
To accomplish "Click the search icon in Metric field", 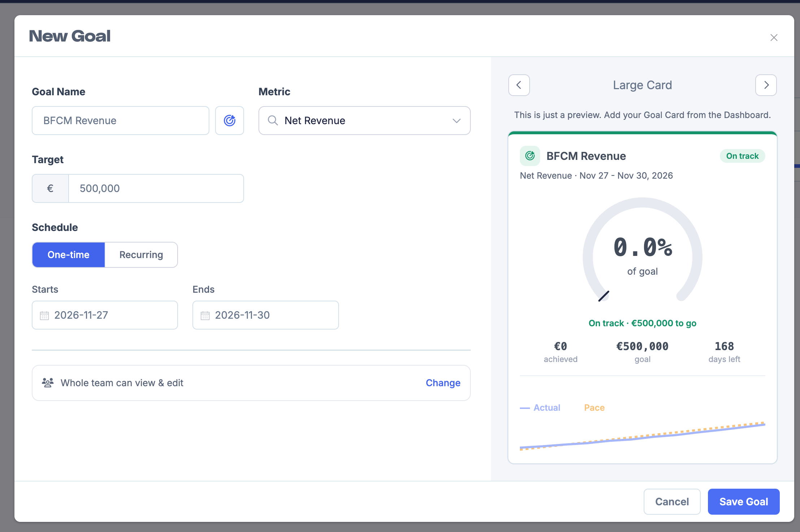I will click(x=273, y=121).
